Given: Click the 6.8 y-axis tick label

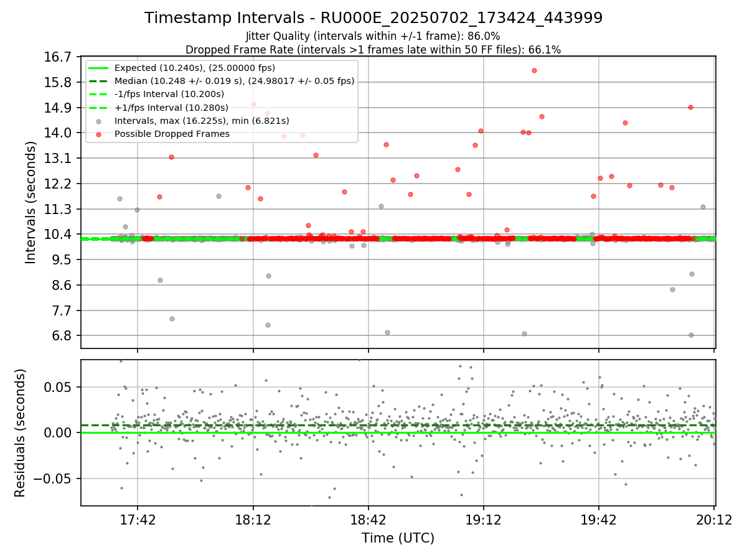Looking at the screenshot, I should [x=62, y=335].
